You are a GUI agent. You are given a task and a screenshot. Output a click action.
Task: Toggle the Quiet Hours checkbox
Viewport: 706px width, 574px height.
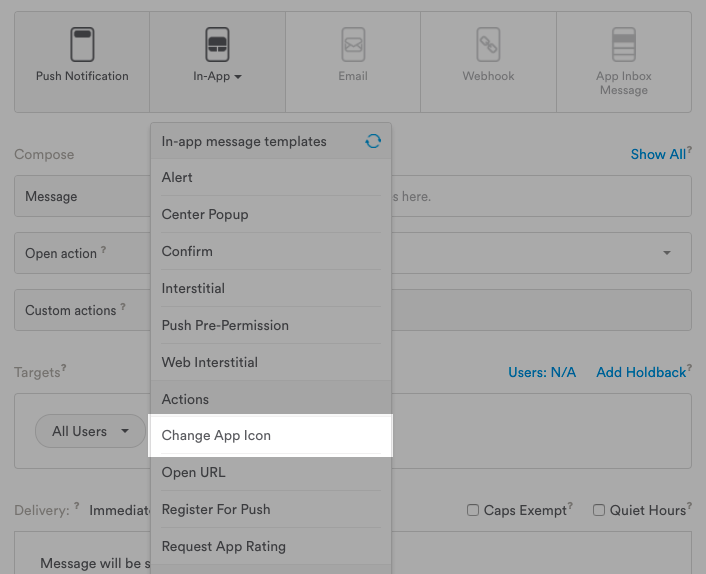599,510
